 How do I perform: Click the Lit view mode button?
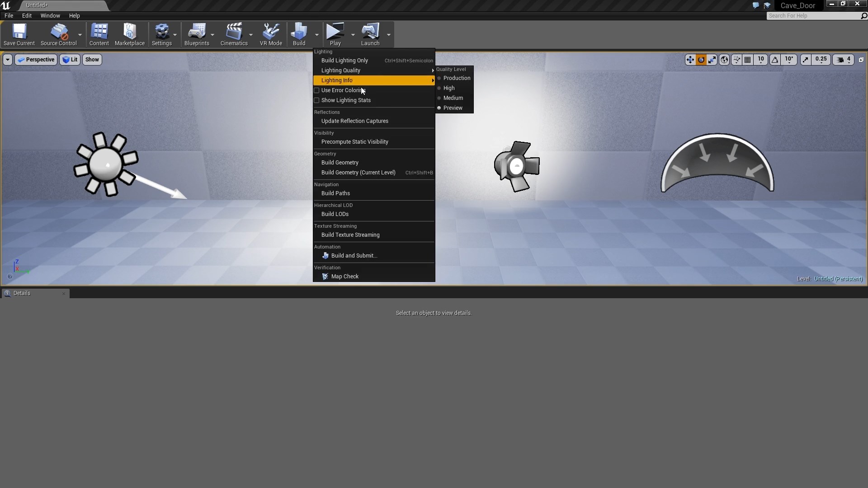click(x=70, y=60)
